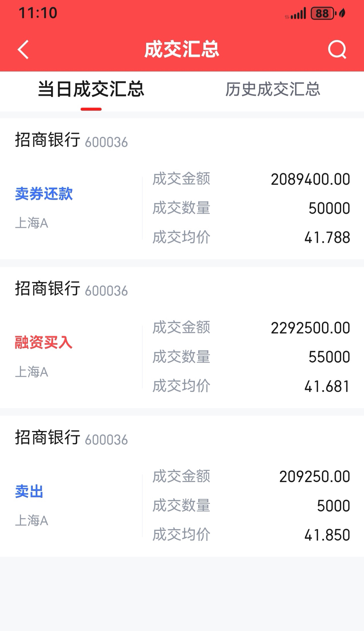
Task: Select first 招商银行 600036 entry title
Action: [71, 140]
